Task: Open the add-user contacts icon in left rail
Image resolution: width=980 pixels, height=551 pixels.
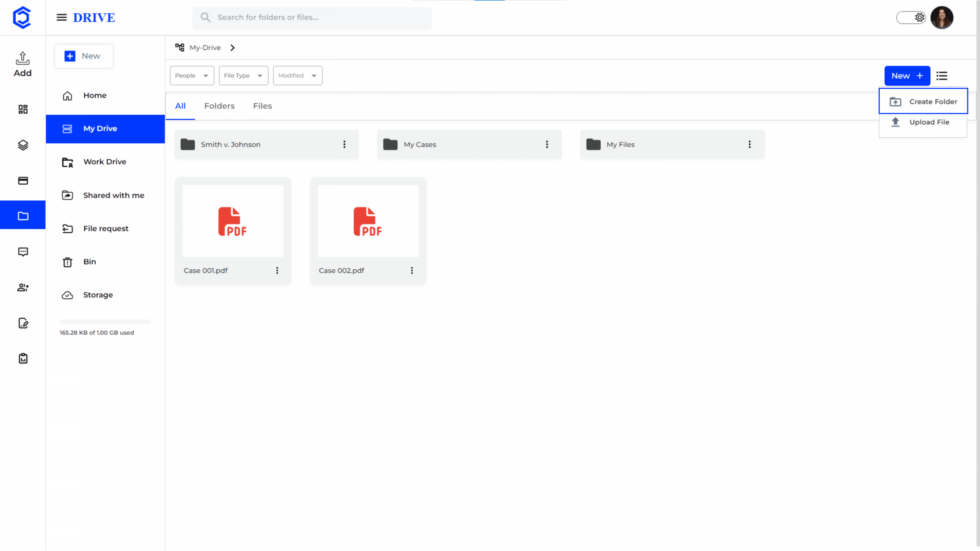Action: click(23, 287)
